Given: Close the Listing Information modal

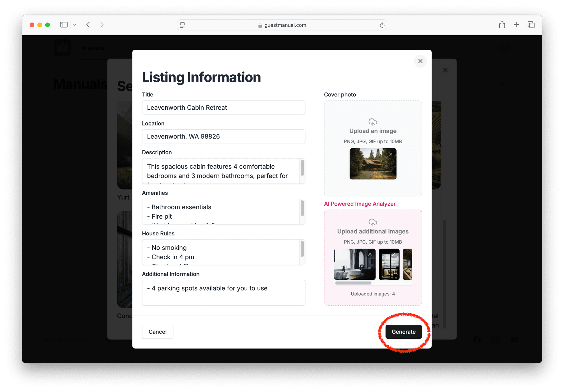Looking at the screenshot, I should (420, 61).
